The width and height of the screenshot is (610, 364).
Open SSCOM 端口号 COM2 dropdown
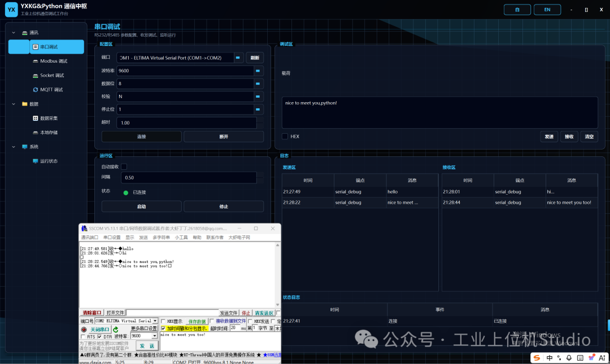(x=155, y=321)
